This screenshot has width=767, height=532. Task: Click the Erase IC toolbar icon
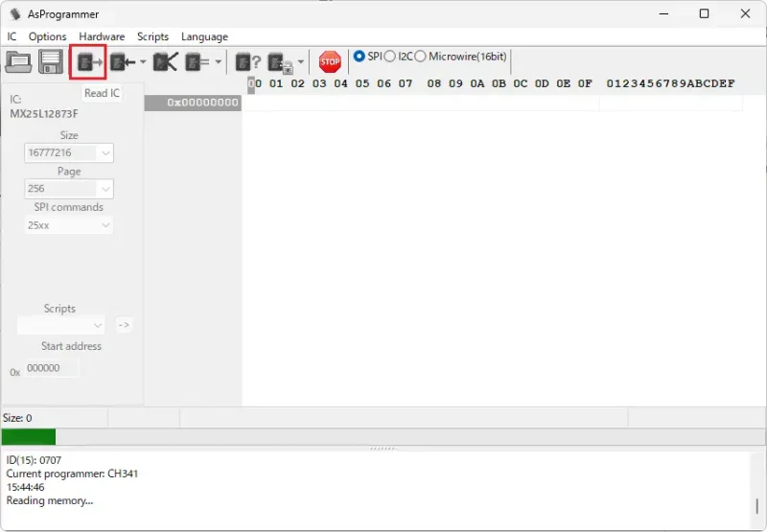coord(165,62)
